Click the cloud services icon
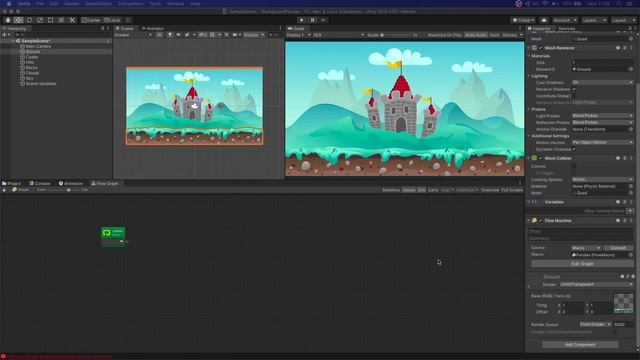The width and height of the screenshot is (640, 360). click(x=544, y=20)
